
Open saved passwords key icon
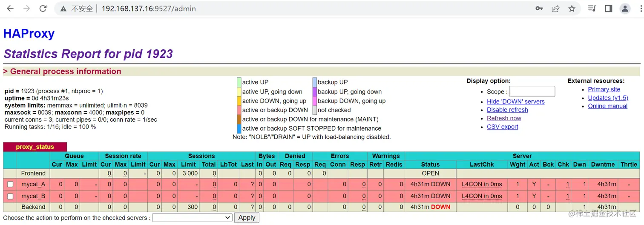[x=539, y=9]
